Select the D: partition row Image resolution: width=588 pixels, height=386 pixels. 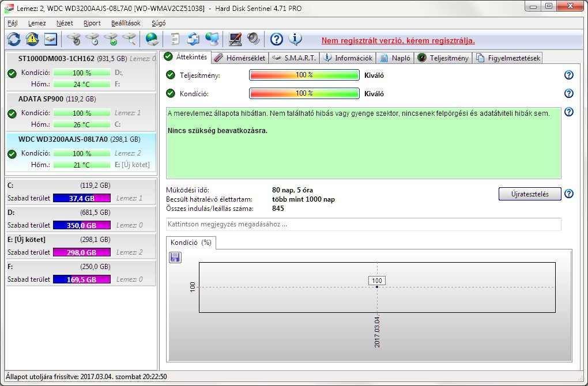pyautogui.click(x=81, y=218)
